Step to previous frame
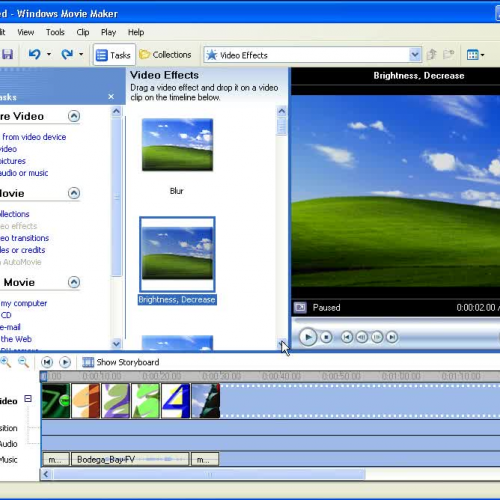This screenshot has height=500, width=500. pyautogui.click(x=362, y=337)
